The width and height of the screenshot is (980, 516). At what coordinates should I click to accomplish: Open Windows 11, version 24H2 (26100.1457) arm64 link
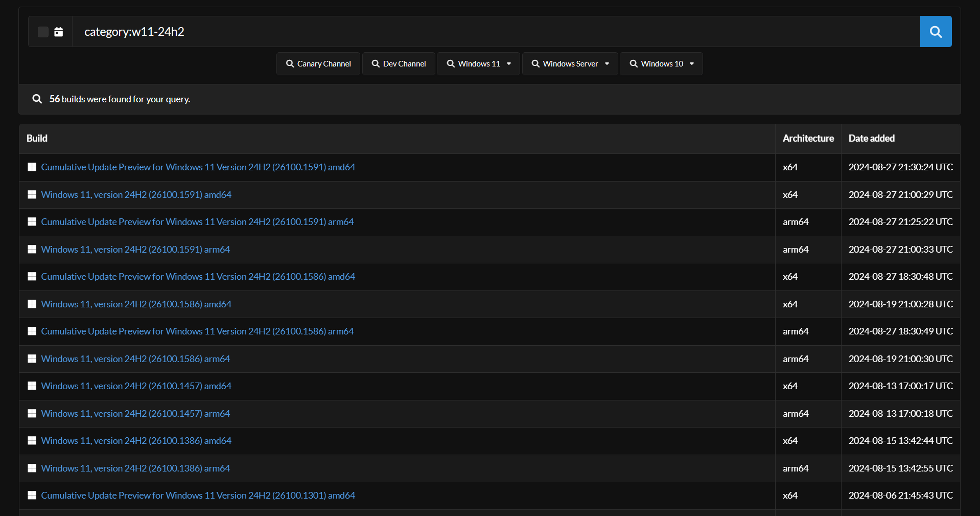(135, 414)
